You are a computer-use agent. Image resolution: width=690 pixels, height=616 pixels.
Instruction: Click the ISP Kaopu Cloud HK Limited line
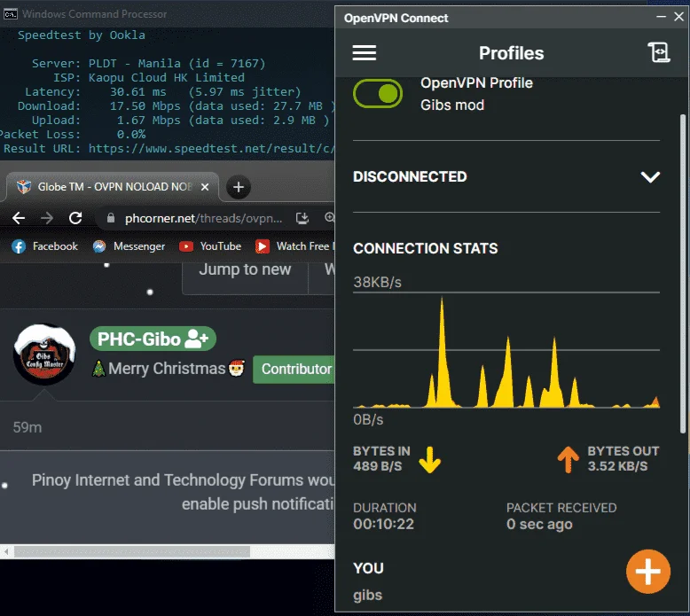149,77
